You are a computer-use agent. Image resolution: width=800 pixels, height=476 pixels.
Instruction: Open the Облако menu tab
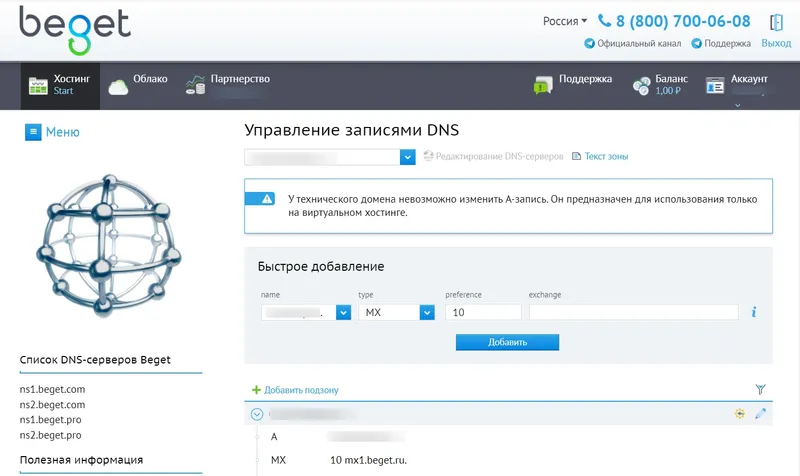tap(138, 85)
